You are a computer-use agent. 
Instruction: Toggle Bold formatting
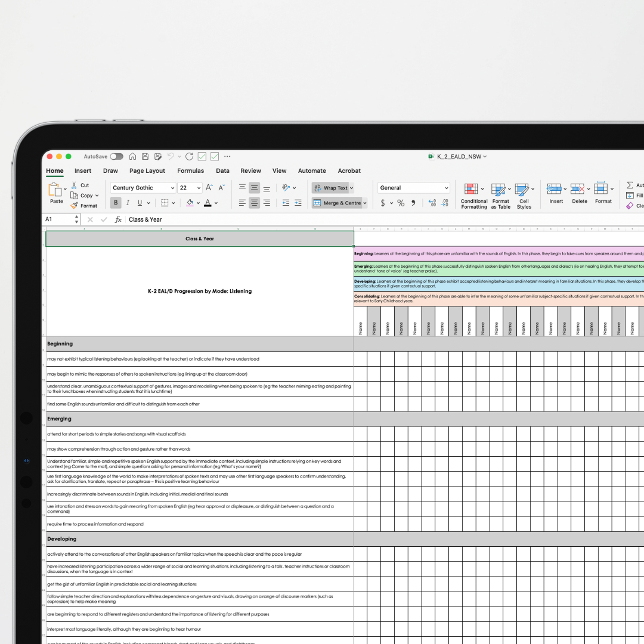(x=116, y=202)
